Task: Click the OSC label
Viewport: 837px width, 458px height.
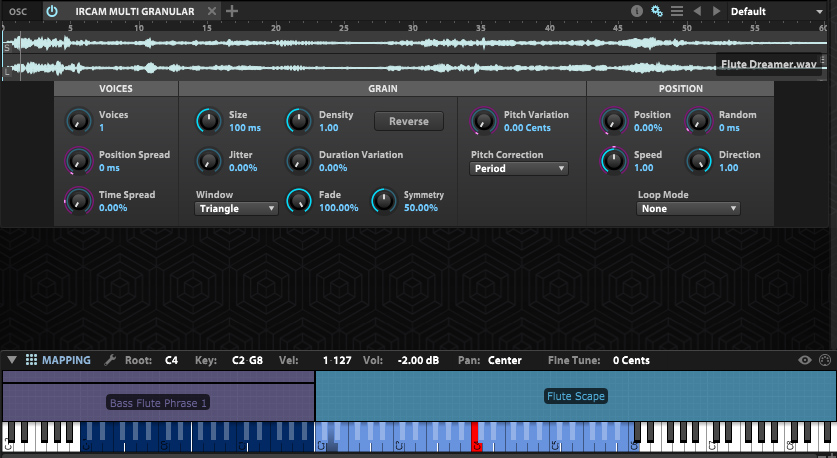Action: coord(18,11)
